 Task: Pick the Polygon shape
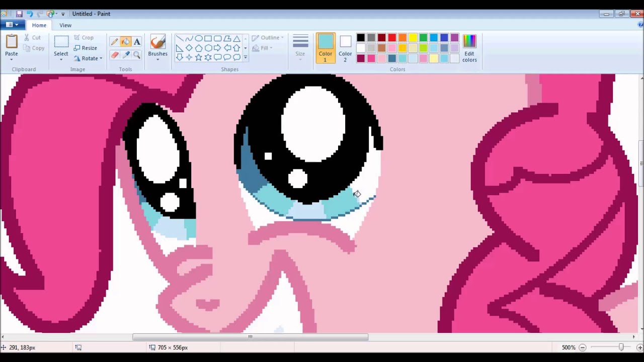227,39
